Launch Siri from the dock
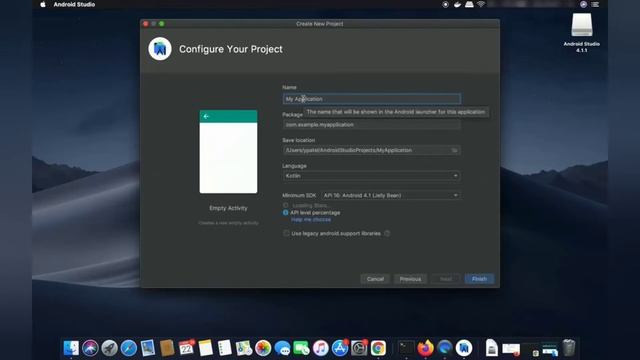The height and width of the screenshot is (360, 640). pyautogui.click(x=90, y=348)
